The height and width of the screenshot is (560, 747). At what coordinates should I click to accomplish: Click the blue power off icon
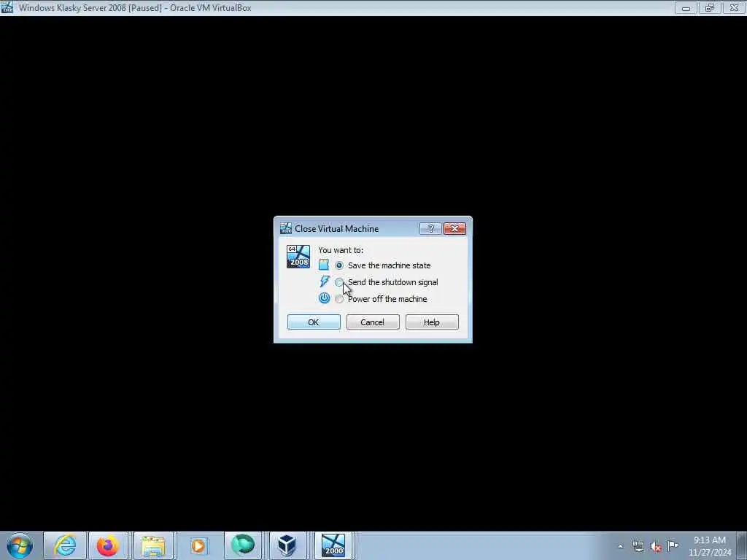tap(325, 298)
